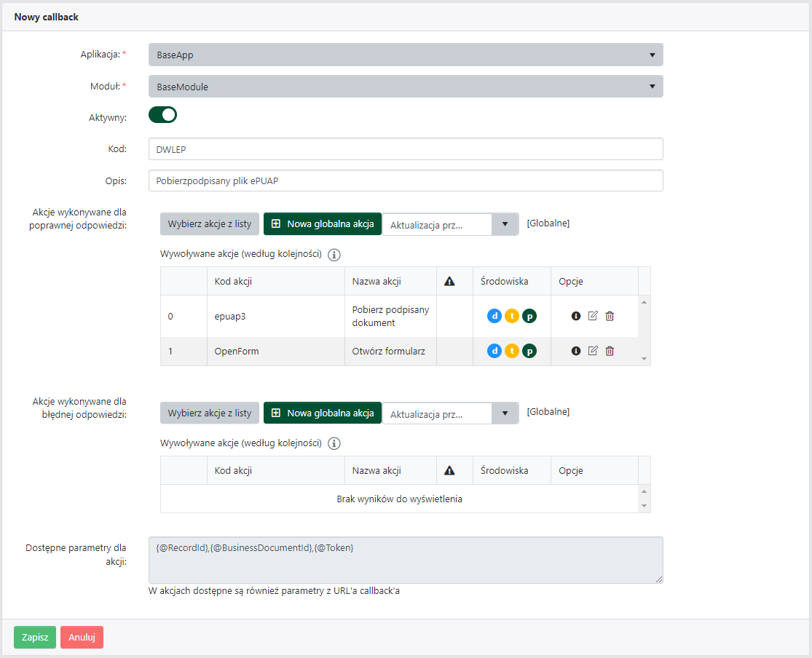Click info icon in OpenForm row
Screen dimensions: 812x658
pos(576,351)
